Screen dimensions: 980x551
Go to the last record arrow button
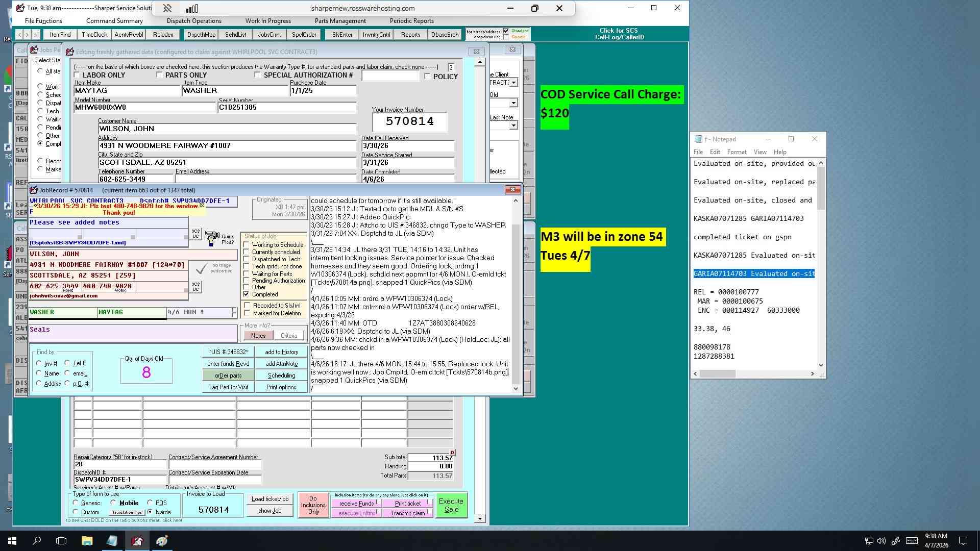point(36,35)
